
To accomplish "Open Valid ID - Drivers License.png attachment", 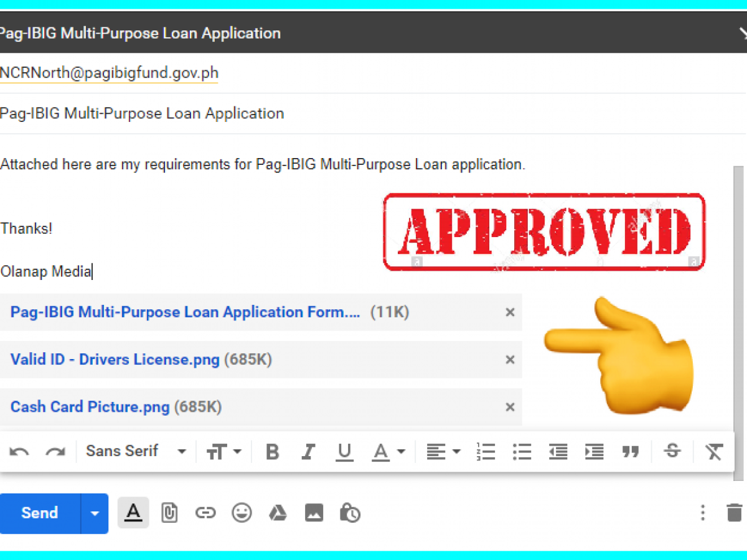I will 115,360.
